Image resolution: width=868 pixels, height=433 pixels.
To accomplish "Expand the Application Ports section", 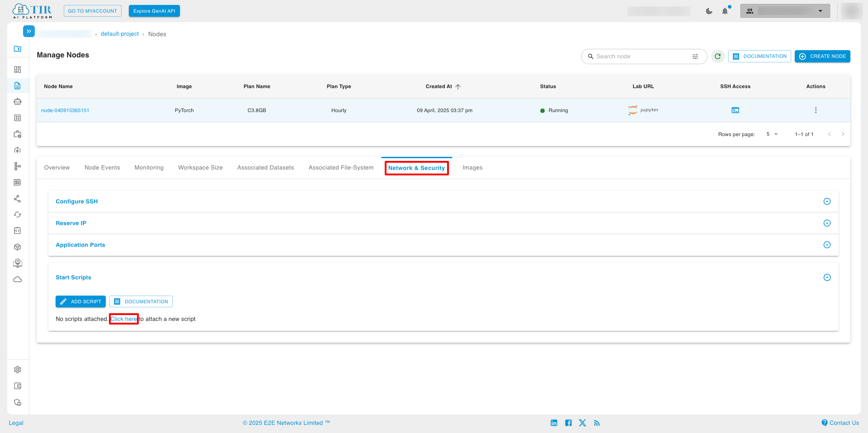I will pyautogui.click(x=827, y=245).
